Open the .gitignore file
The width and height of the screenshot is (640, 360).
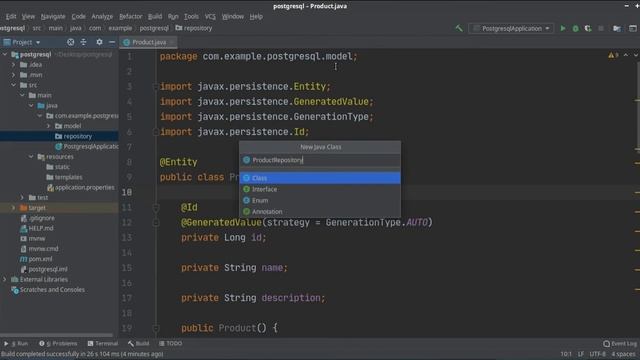click(37, 218)
